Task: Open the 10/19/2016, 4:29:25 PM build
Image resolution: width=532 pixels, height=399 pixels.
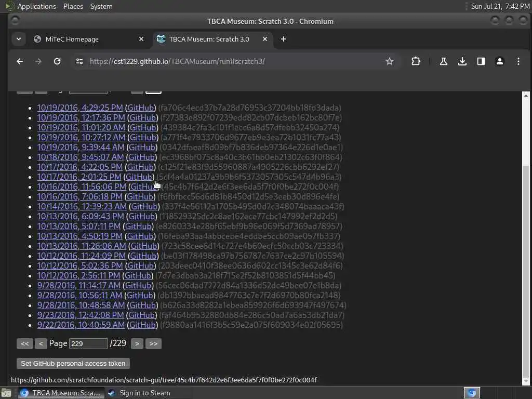Action: (x=80, y=108)
